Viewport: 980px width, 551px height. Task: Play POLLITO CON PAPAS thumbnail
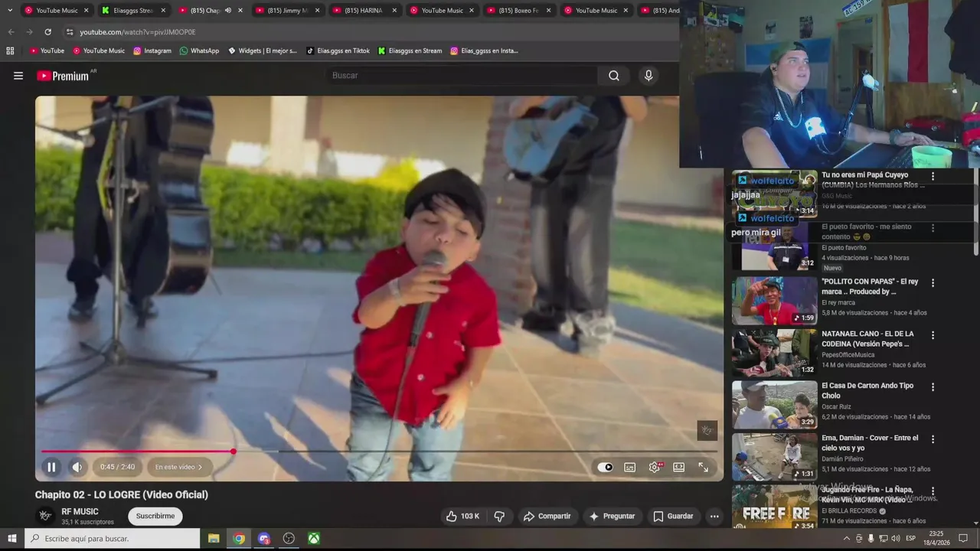click(774, 301)
